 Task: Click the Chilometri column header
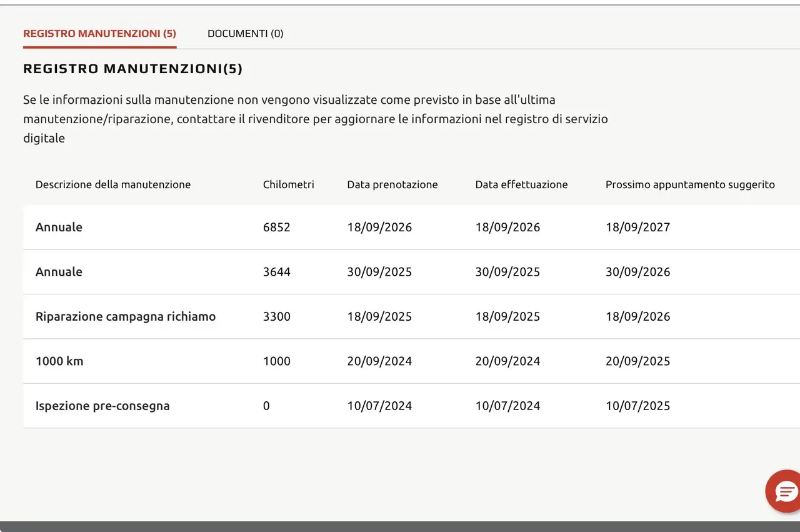point(288,184)
